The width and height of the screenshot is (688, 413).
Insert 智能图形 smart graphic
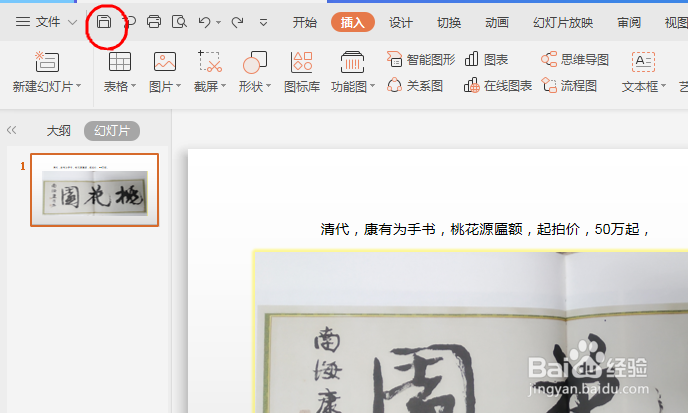pyautogui.click(x=421, y=59)
